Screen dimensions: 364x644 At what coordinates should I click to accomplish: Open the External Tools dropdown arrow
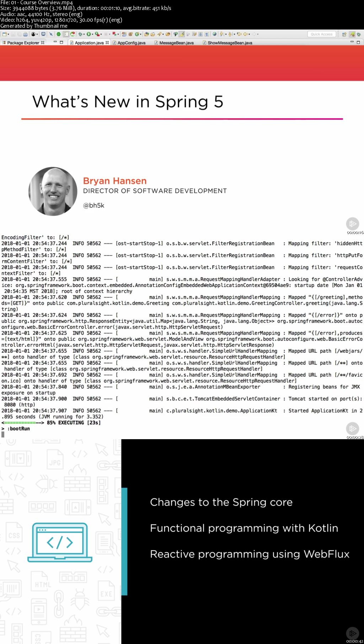tap(101, 34)
